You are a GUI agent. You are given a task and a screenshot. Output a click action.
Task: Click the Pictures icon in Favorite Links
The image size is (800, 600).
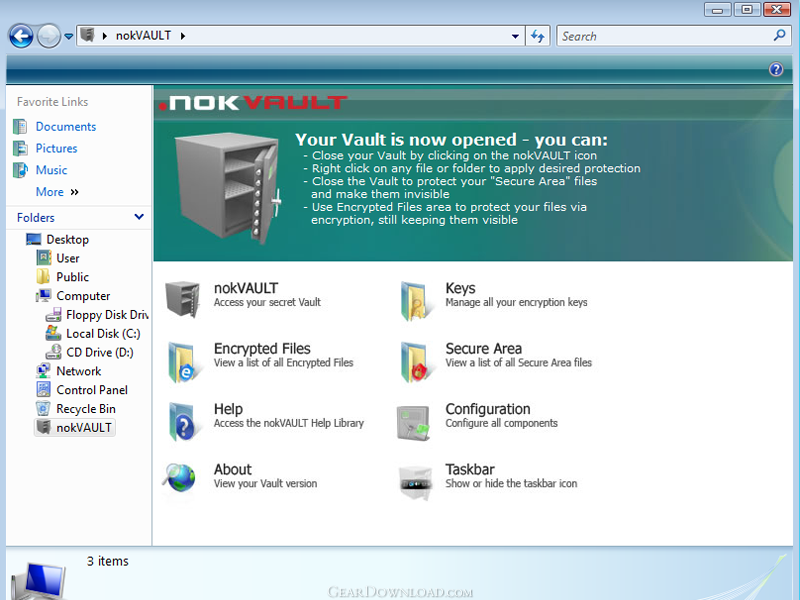pos(20,148)
